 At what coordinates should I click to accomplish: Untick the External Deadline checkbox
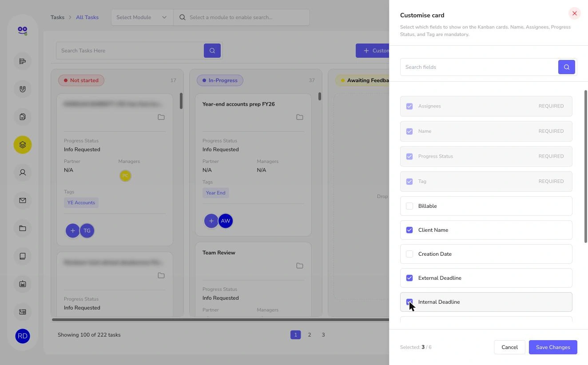pyautogui.click(x=409, y=278)
